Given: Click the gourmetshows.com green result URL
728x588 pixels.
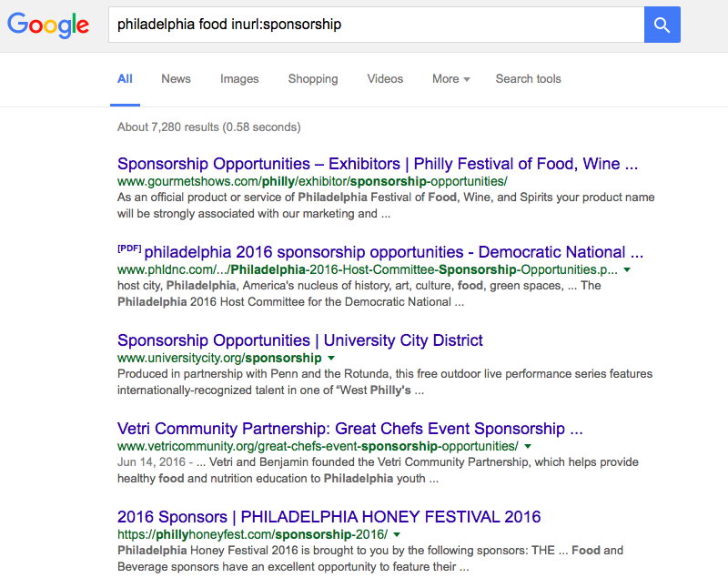Looking at the screenshot, I should pyautogui.click(x=312, y=182).
